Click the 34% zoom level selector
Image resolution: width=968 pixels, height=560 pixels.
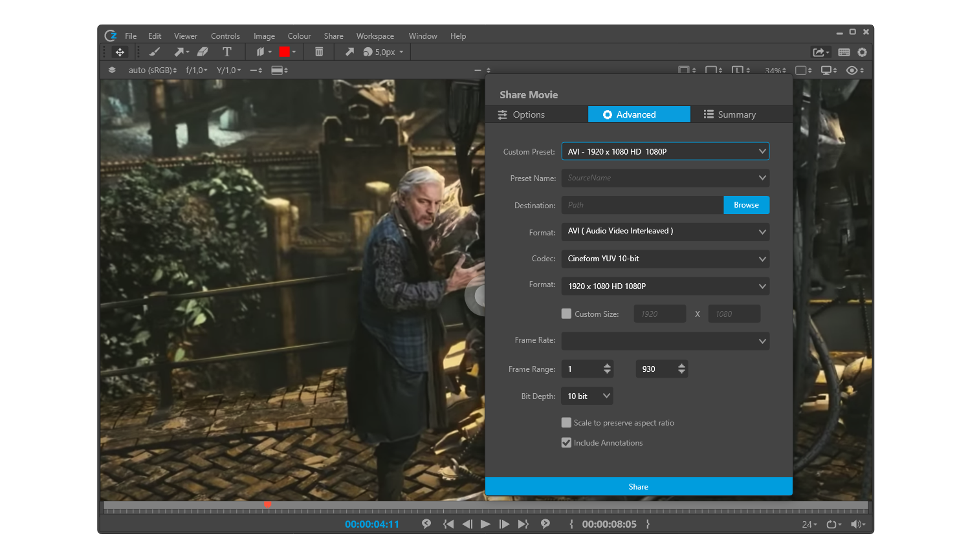point(775,70)
